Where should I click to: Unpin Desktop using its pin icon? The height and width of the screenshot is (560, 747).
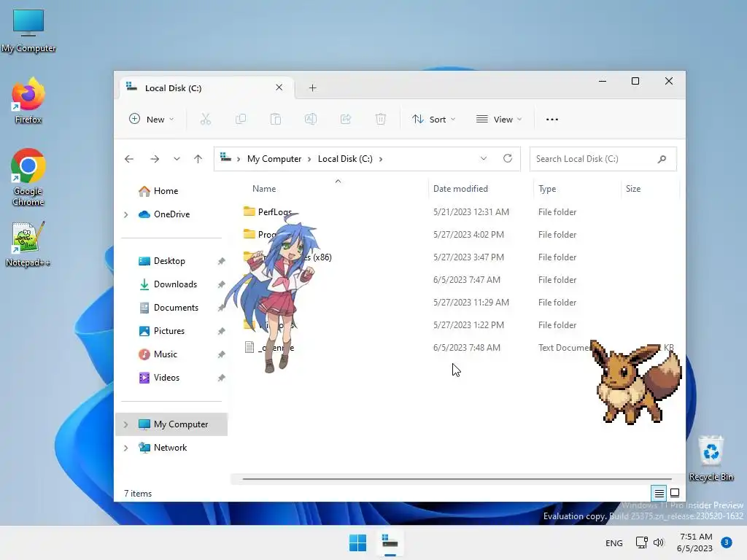click(222, 261)
